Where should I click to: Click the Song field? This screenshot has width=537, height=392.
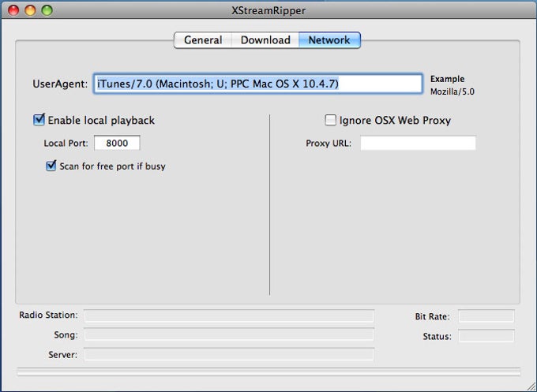pyautogui.click(x=229, y=334)
